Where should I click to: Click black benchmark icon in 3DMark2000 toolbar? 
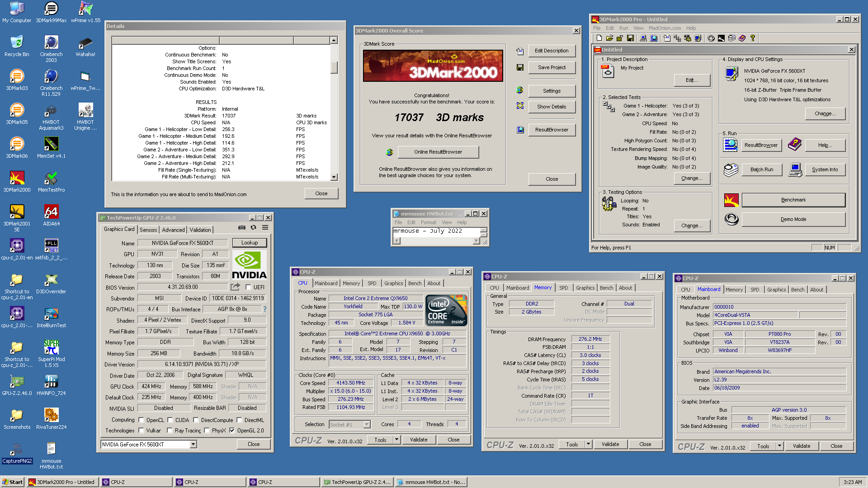721,38
